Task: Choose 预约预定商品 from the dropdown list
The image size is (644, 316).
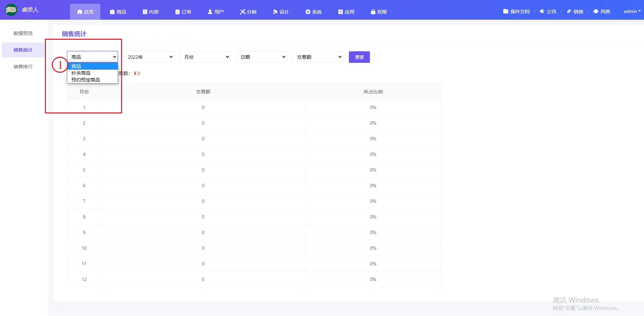Action: coord(86,80)
